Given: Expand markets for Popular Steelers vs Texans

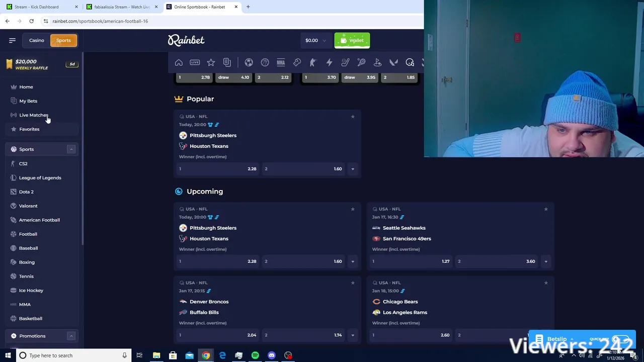Looking at the screenshot, I should [x=353, y=169].
